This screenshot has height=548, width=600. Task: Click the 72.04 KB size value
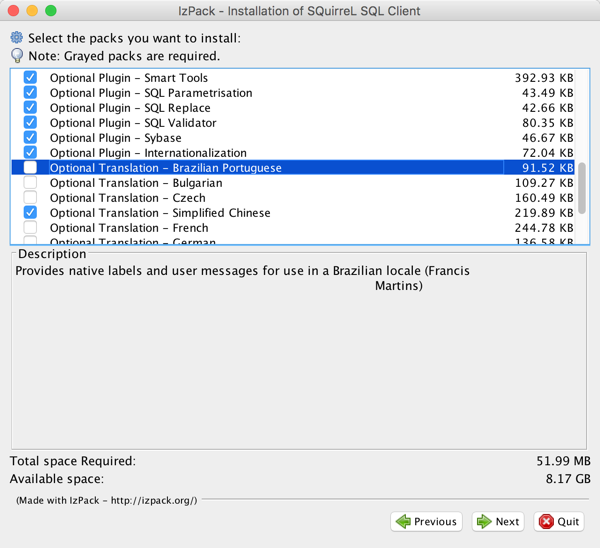click(x=548, y=152)
